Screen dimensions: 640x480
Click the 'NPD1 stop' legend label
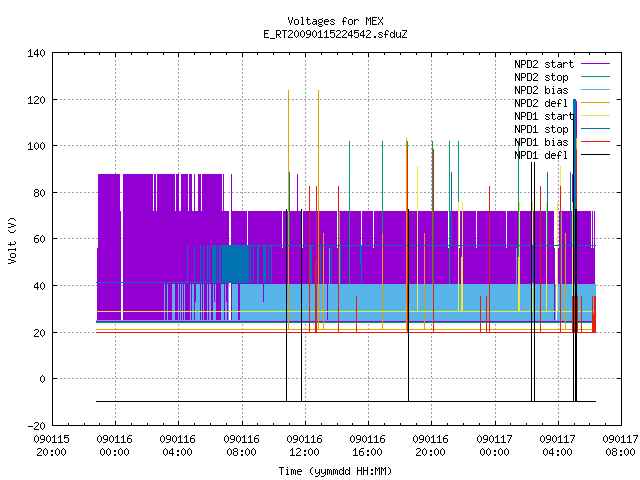541,129
